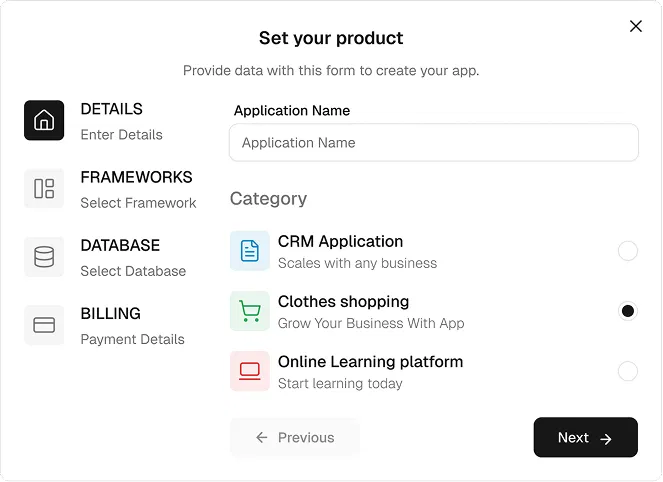Switch to the DETAILS step
Viewport: 663px width, 482px height.
[x=111, y=109]
